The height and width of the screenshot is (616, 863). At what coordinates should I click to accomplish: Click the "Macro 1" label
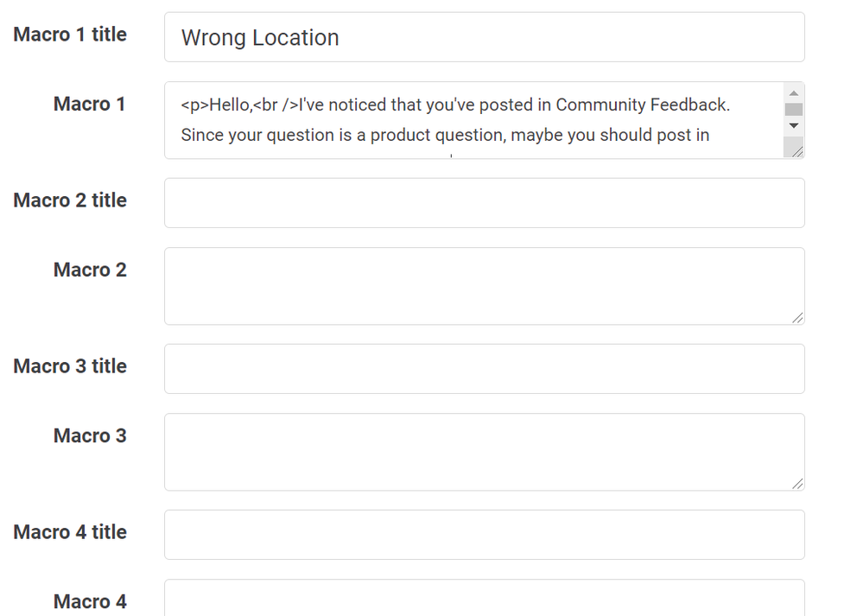pyautogui.click(x=90, y=104)
